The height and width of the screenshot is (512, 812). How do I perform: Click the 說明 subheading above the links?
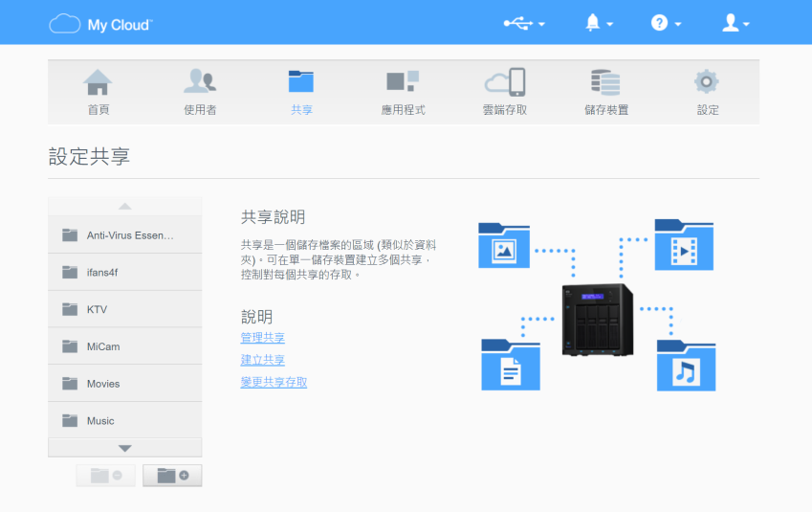257,317
